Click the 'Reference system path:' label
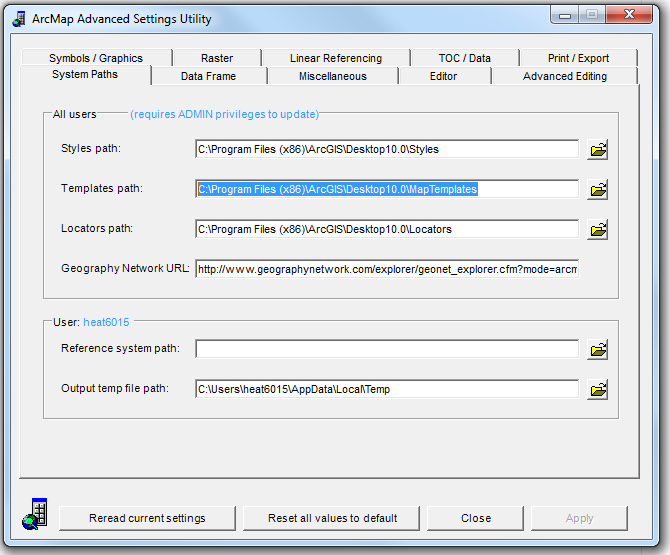Image resolution: width=670 pixels, height=555 pixels. click(120, 348)
